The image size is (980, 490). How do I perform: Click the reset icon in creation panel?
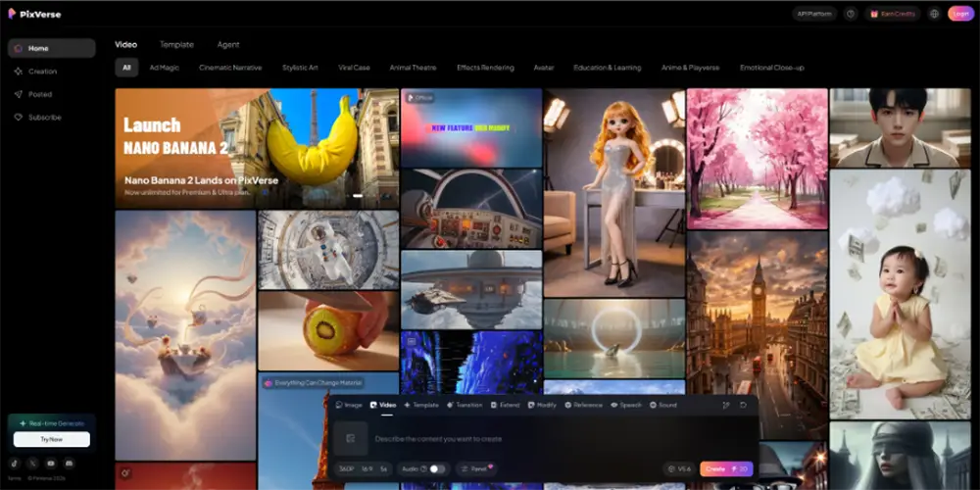click(x=744, y=405)
